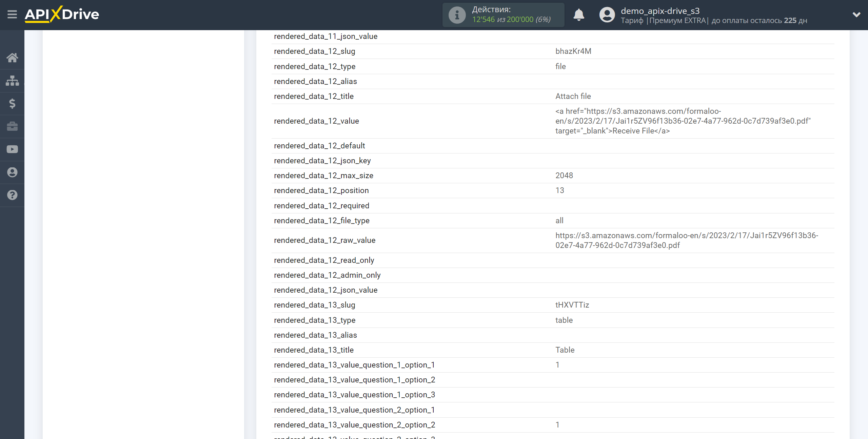
Task: Open the notifications bell
Action: (x=579, y=15)
